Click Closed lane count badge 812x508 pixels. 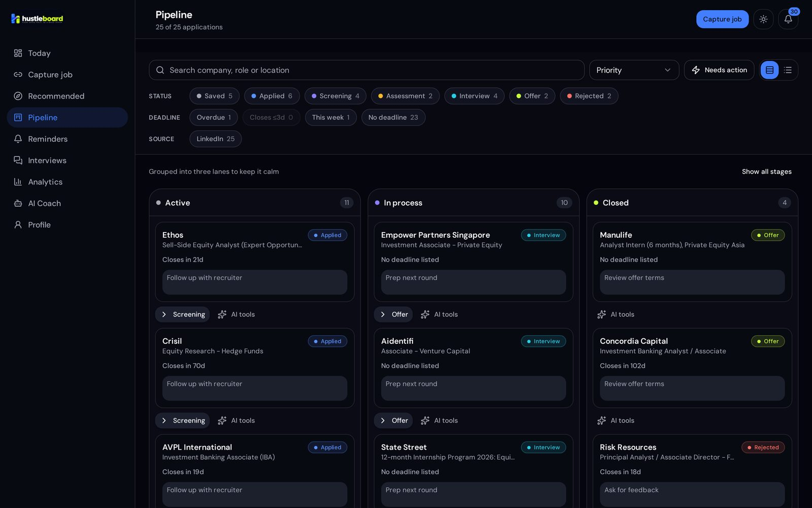tap(785, 203)
